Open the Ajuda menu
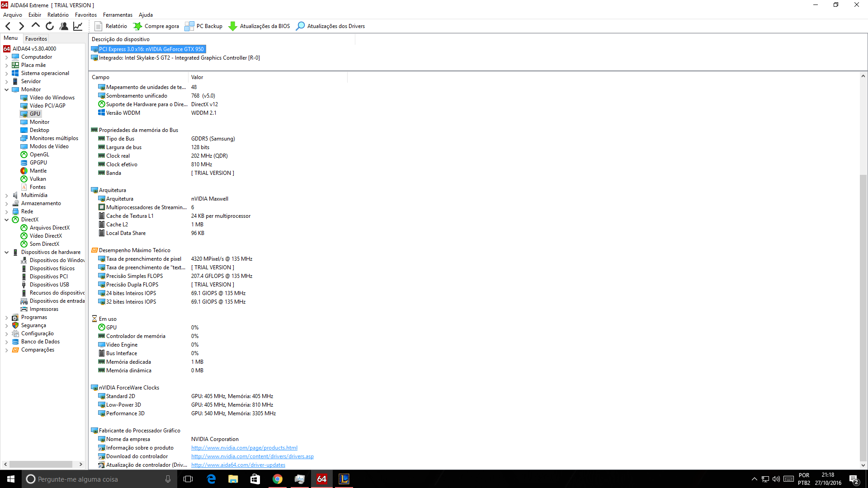The width and height of the screenshot is (868, 488). (x=146, y=15)
